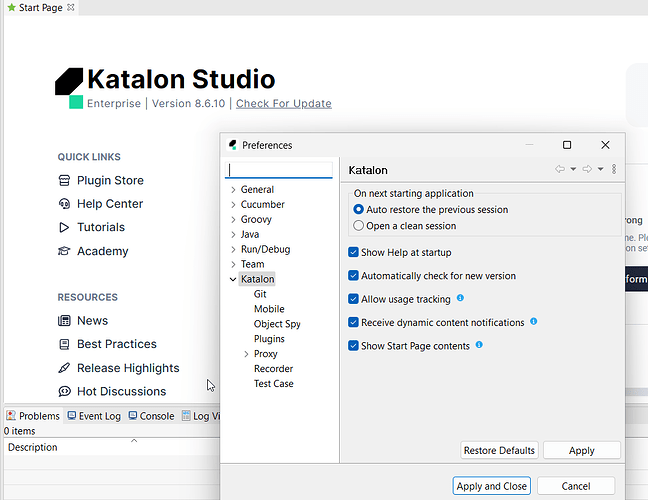Click the Academy graduation cap icon

(x=65, y=251)
